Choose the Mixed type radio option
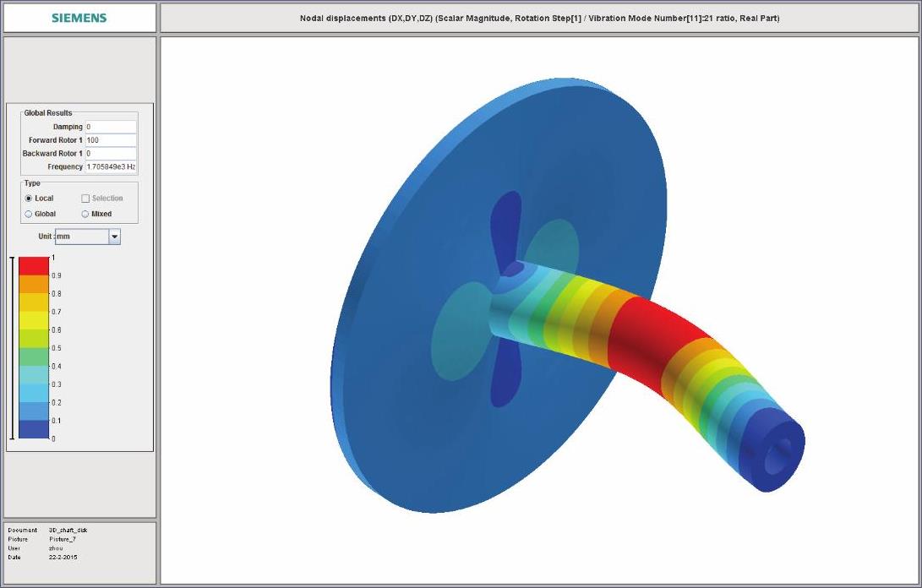The width and height of the screenshot is (922, 588). pyautogui.click(x=85, y=215)
